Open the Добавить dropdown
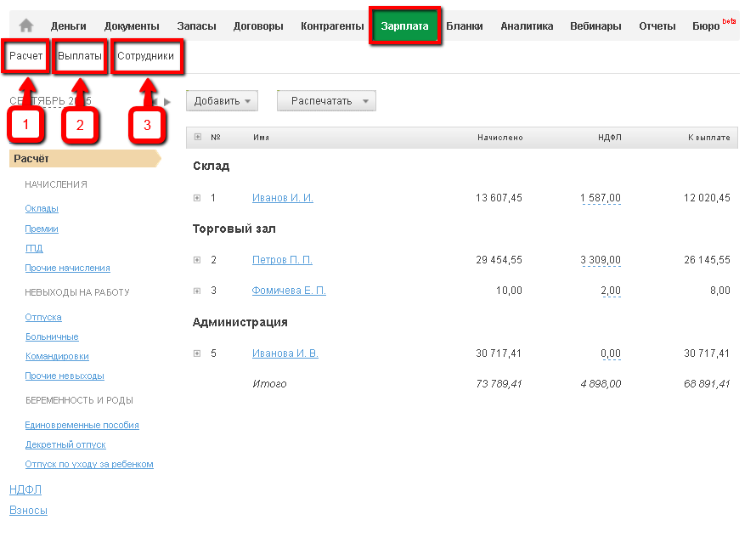 [222, 101]
